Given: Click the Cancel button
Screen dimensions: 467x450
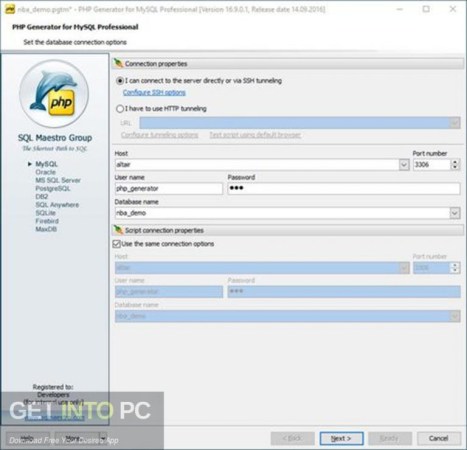Looking at the screenshot, I should coord(439,438).
